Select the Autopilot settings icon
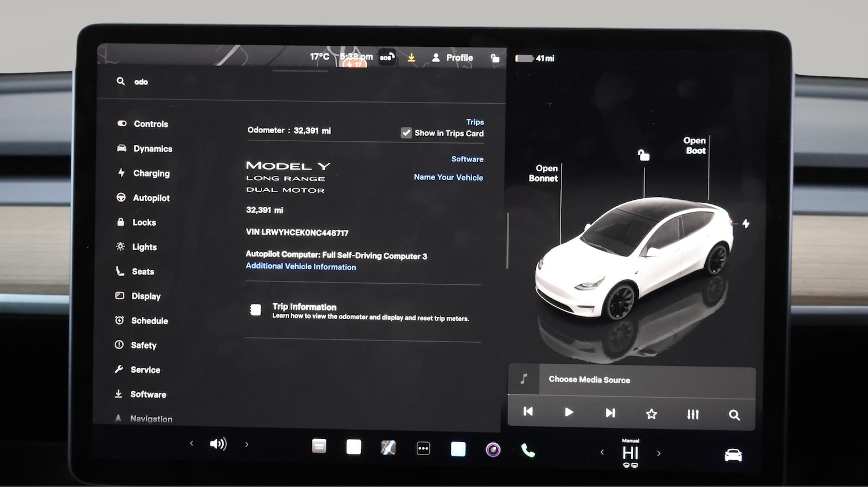868x487 pixels. pos(120,197)
